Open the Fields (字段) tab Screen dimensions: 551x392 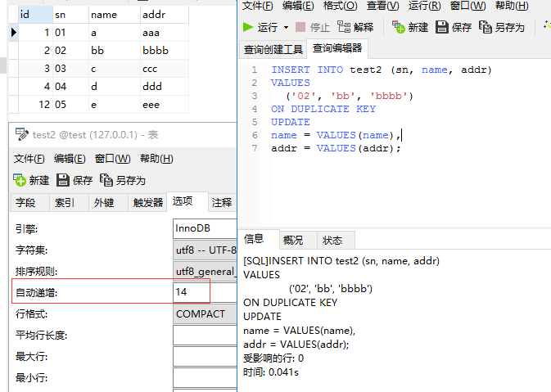point(29,203)
